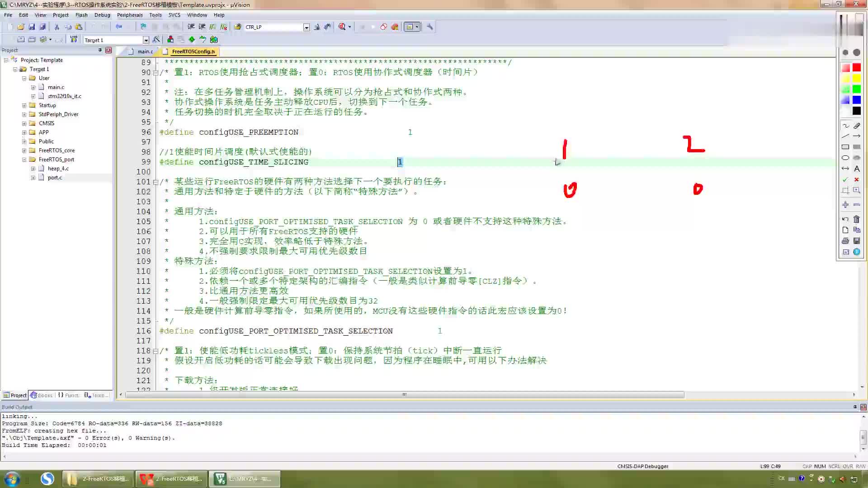
Task: Select the text A annotation tool
Action: tap(857, 169)
